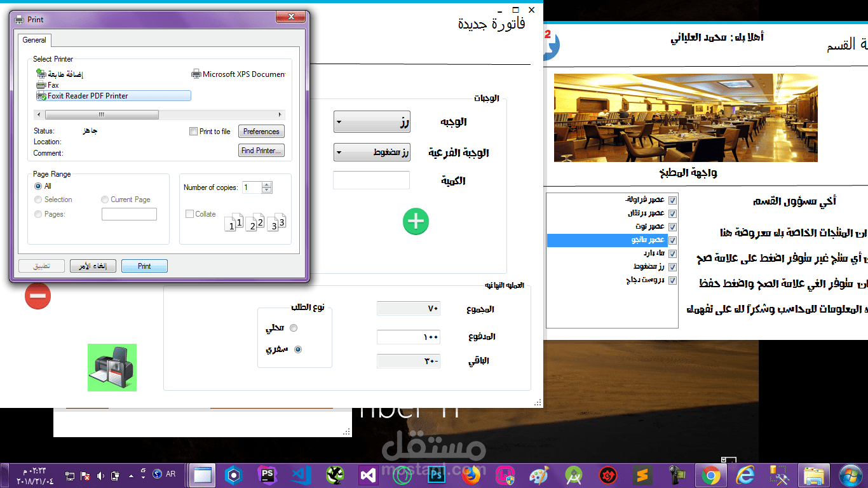The image size is (868, 488).
Task: Switch to the General tab
Action: [34, 40]
